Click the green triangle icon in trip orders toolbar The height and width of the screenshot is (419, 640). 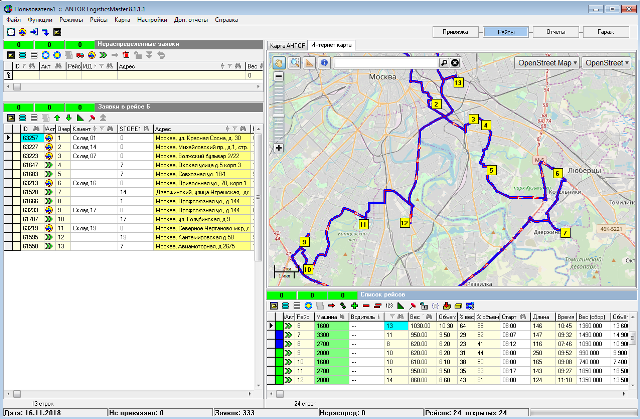[80, 118]
